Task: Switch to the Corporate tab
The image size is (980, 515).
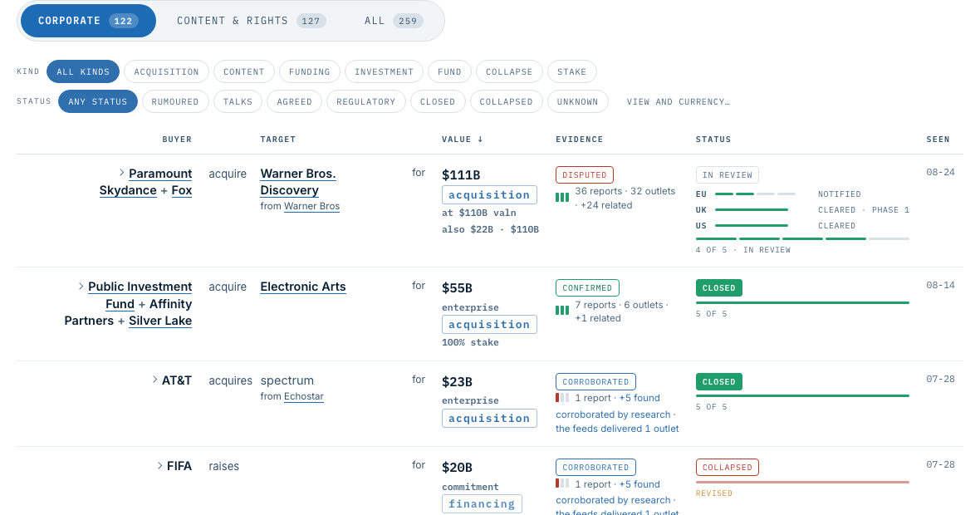Action: [88, 21]
